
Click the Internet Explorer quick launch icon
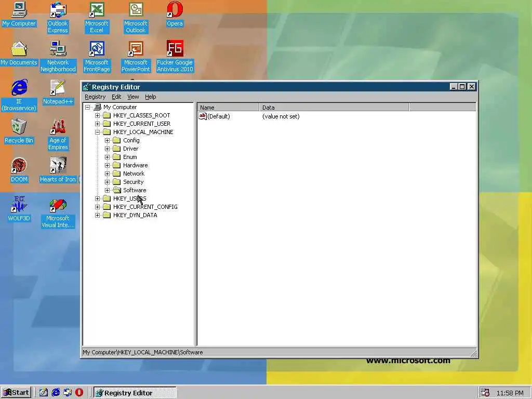pyautogui.click(x=56, y=392)
